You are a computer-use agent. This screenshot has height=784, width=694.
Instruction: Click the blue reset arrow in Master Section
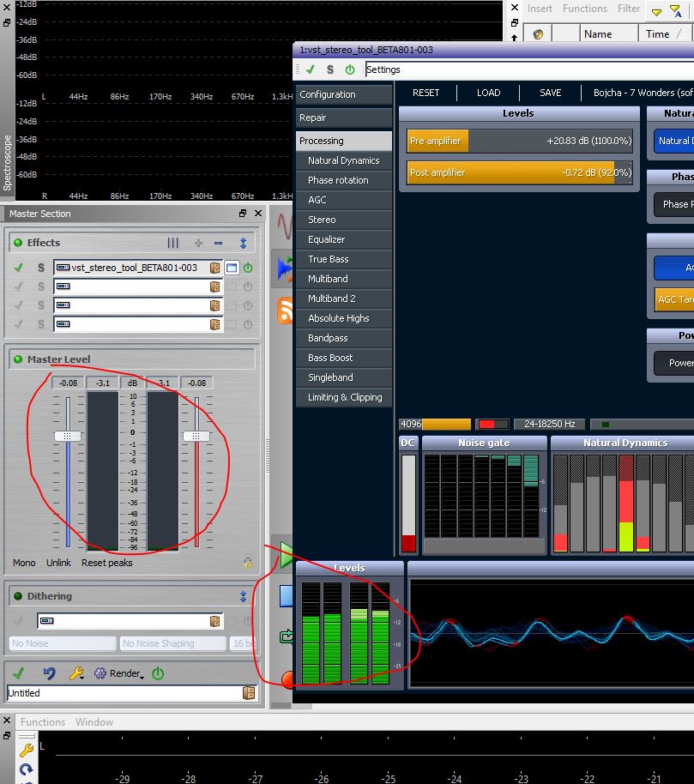point(49,673)
